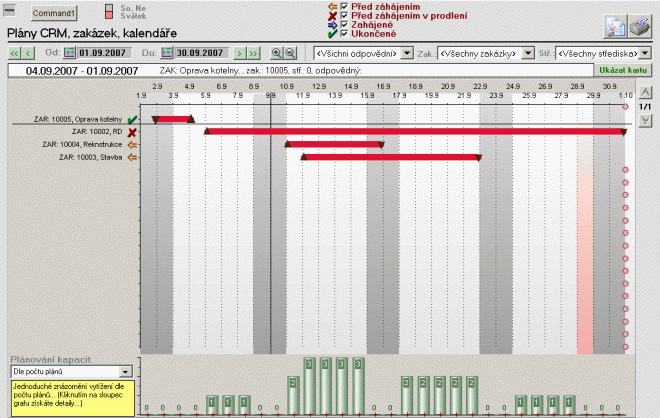This screenshot has width=660, height=418.
Task: Open calendar picker for Do date
Action: tap(167, 53)
